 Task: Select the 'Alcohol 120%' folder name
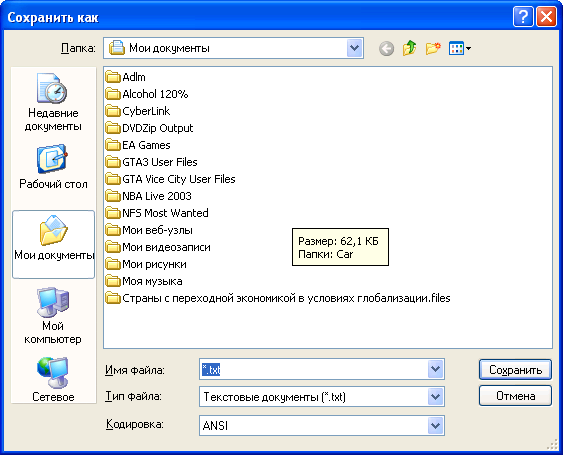[x=155, y=94]
